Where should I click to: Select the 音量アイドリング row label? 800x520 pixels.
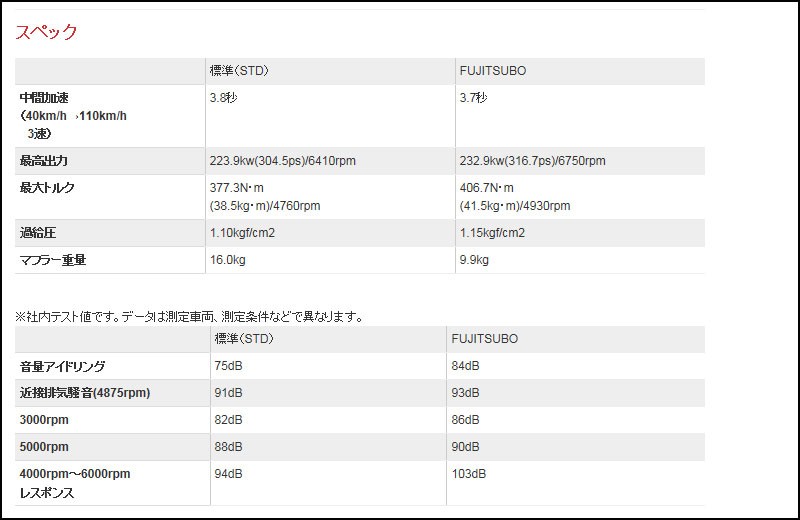pos(62,367)
